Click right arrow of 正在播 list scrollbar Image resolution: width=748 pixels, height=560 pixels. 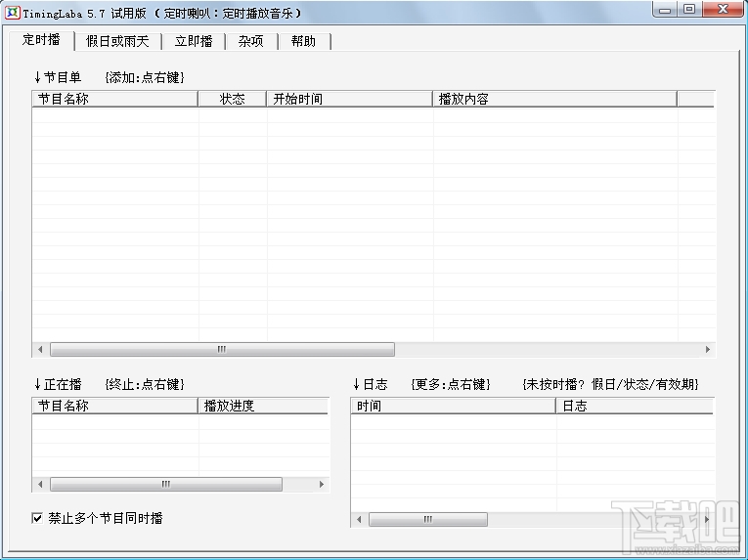tap(322, 484)
